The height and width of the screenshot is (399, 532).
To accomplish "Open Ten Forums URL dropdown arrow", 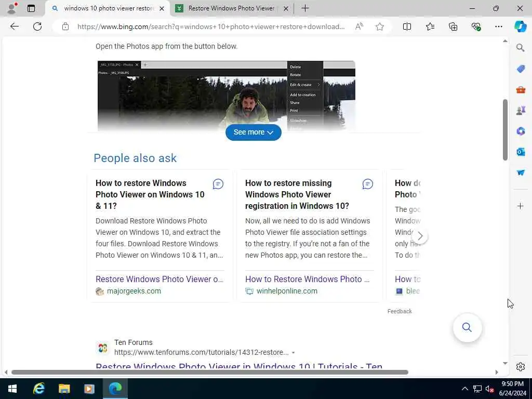I will (293, 353).
